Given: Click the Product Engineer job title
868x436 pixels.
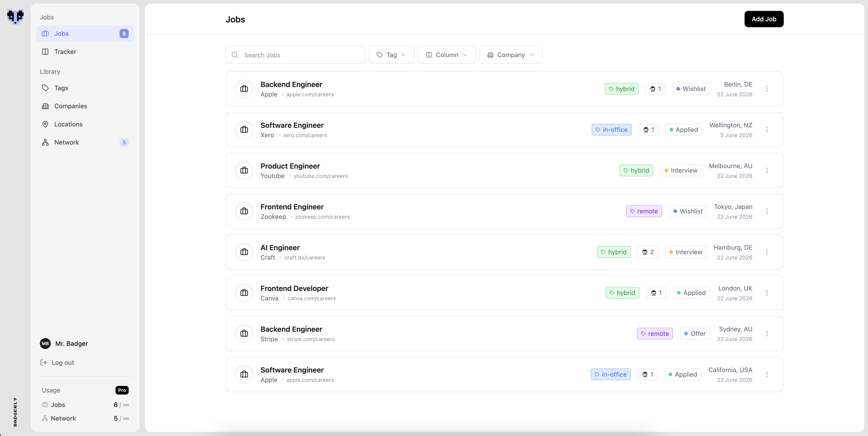Looking at the screenshot, I should (290, 166).
